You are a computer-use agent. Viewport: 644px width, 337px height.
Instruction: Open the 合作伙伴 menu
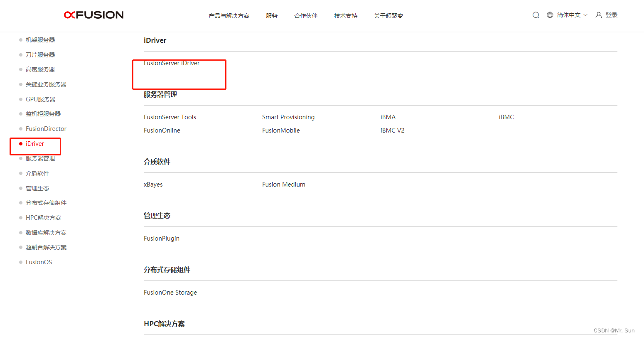click(306, 16)
